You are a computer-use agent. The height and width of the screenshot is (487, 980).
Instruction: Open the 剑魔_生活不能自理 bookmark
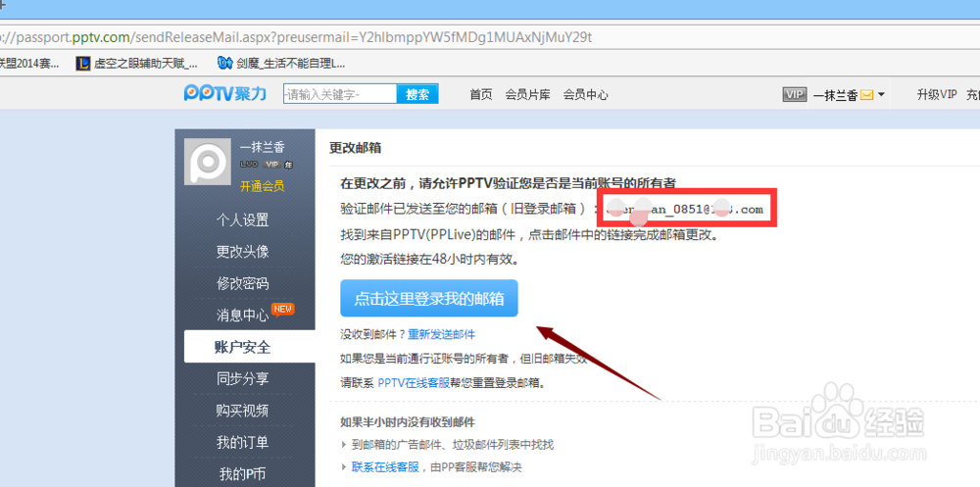coord(281,63)
